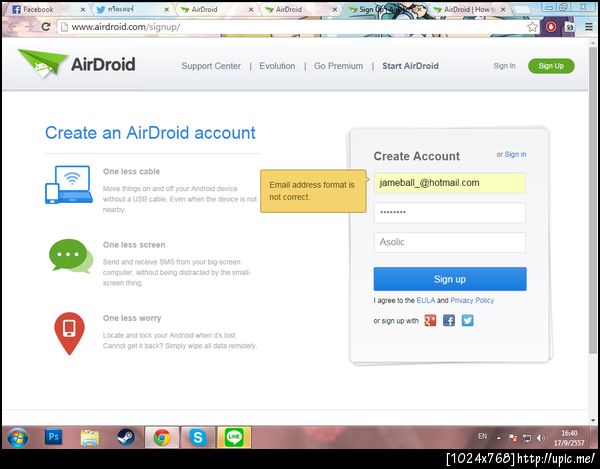Click green Sign Up header button

click(551, 66)
